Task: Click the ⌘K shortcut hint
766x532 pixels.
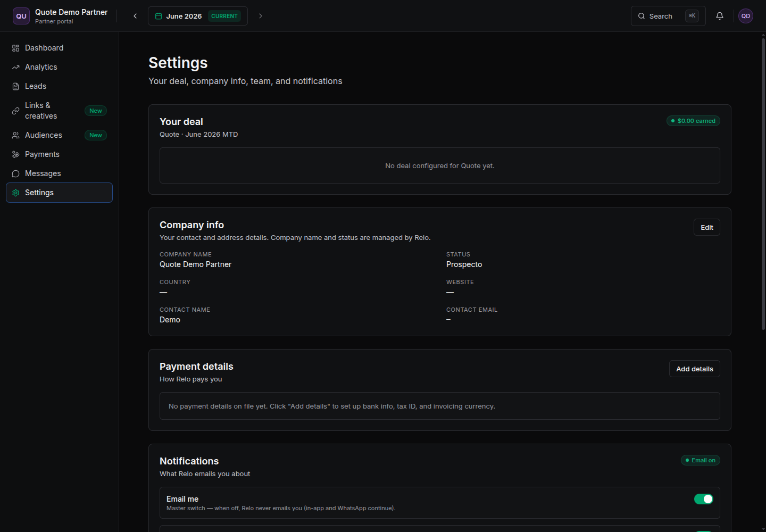Action: (692, 16)
